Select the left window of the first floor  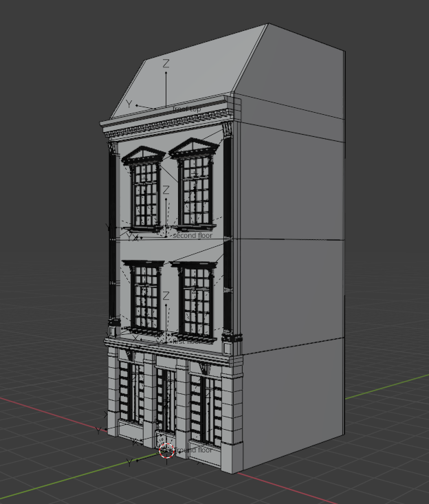(144, 298)
